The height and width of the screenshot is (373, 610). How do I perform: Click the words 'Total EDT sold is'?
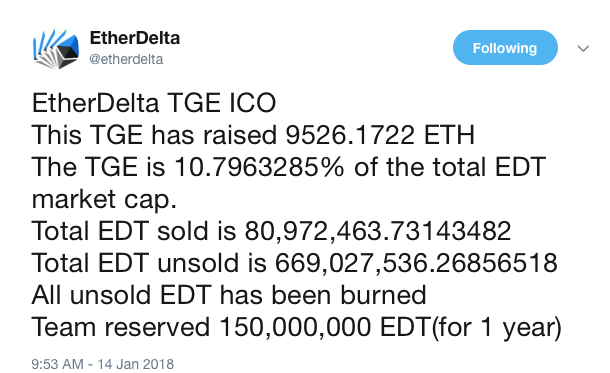(x=134, y=231)
